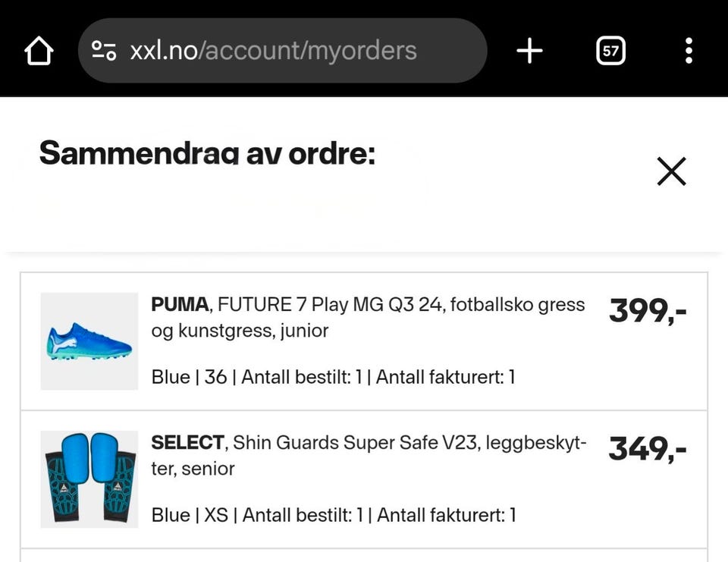Open a new tab with plus icon
728x562 pixels.
[529, 52]
